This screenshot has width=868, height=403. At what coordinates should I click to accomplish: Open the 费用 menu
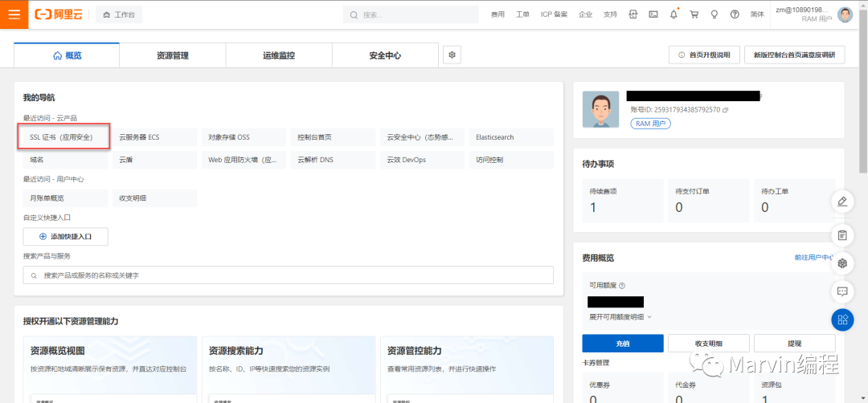[x=497, y=14]
